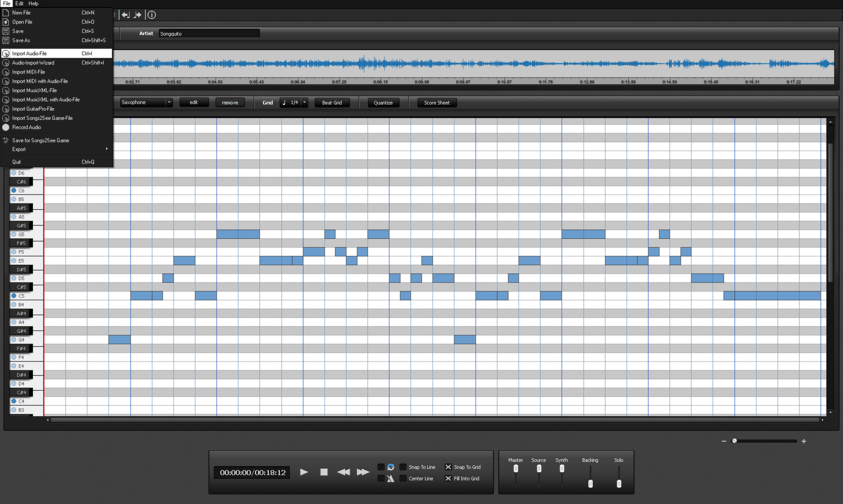Open the Help menu
The height and width of the screenshot is (504, 843).
point(33,3)
